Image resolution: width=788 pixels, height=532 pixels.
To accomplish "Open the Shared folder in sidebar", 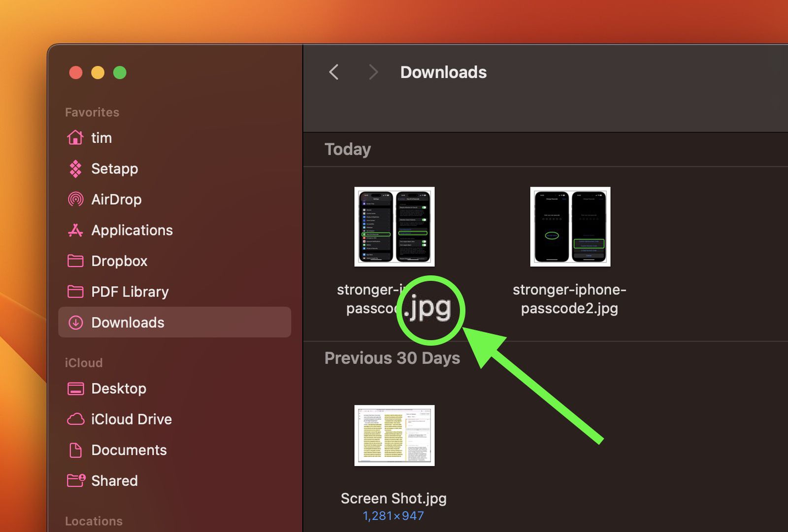I will tap(114, 481).
